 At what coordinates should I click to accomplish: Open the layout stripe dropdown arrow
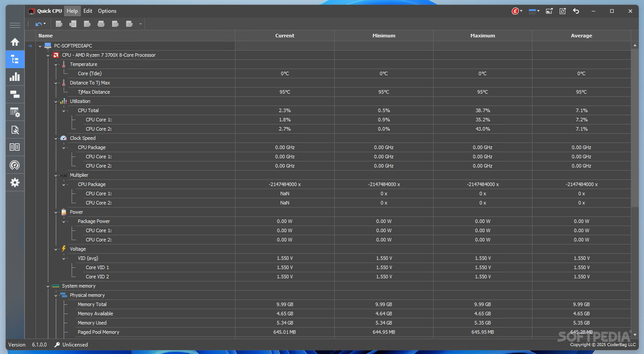coord(538,11)
